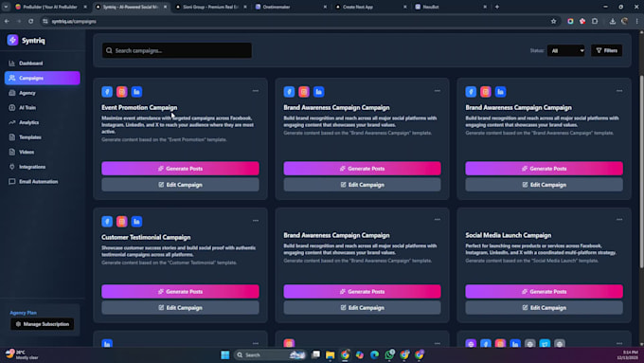Open the Filters button
This screenshot has height=363, width=644.
pos(607,50)
